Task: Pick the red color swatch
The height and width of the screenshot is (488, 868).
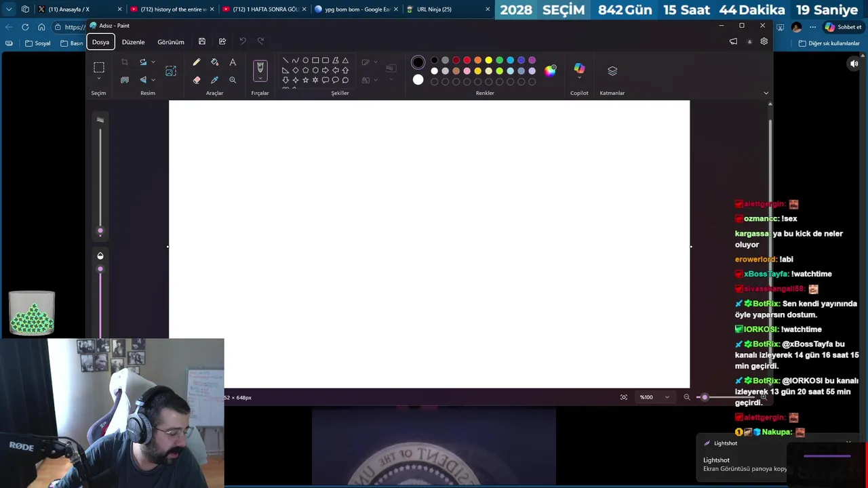Action: click(467, 60)
